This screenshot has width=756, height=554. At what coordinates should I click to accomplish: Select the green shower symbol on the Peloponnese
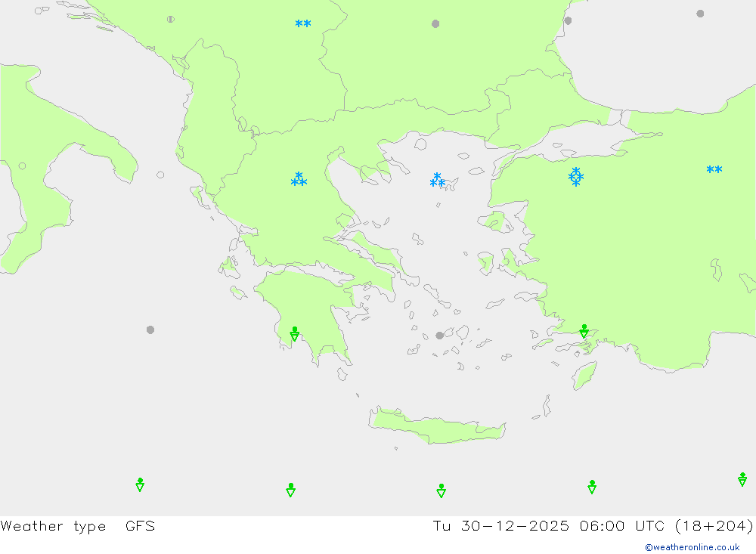click(x=295, y=333)
